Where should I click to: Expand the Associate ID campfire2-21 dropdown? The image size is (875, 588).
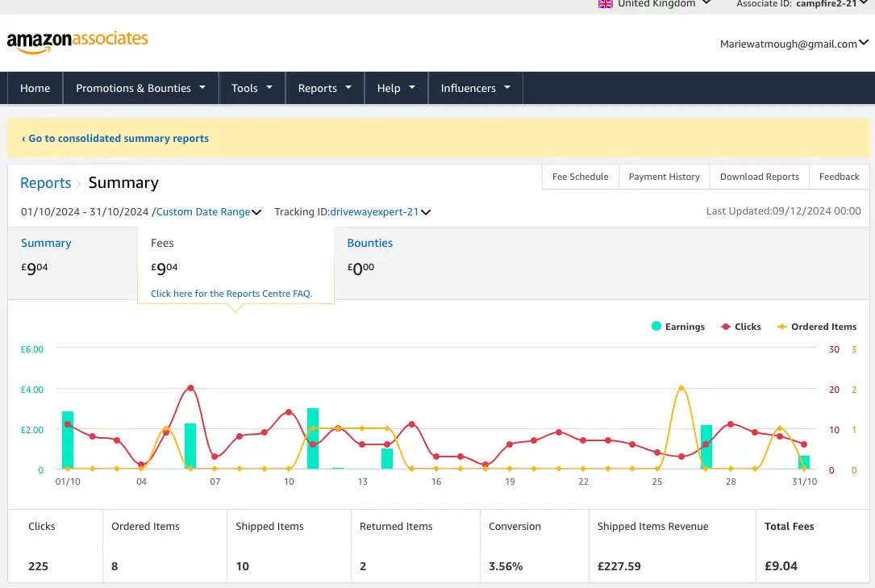pyautogui.click(x=802, y=4)
